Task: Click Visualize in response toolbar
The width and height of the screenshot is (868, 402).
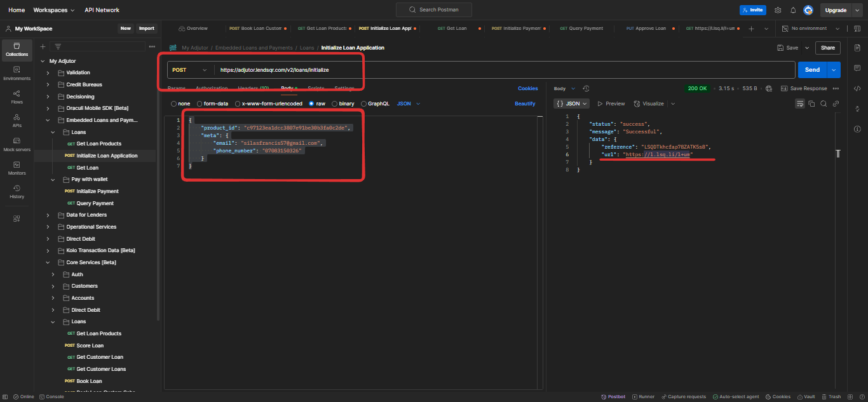Action: click(x=648, y=104)
